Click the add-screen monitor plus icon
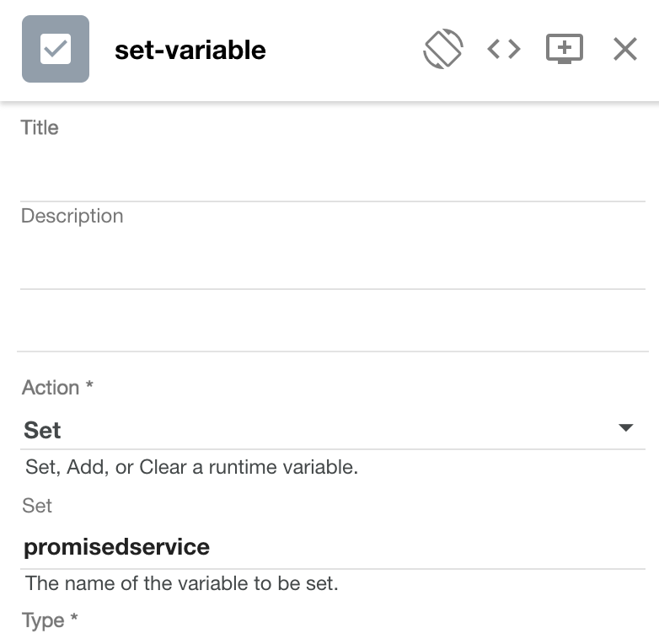Screen dimensions: 659x644 tap(564, 49)
